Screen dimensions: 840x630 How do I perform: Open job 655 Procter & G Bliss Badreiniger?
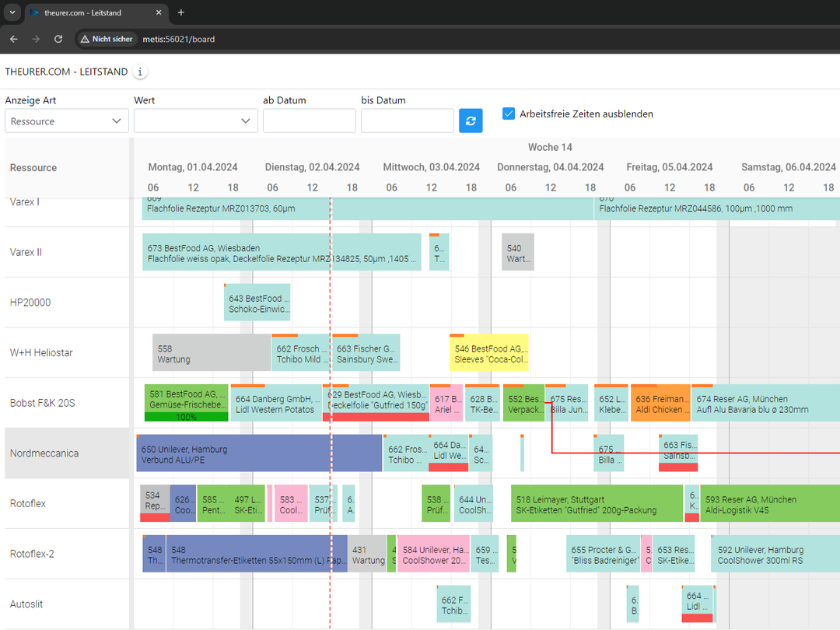click(x=604, y=554)
